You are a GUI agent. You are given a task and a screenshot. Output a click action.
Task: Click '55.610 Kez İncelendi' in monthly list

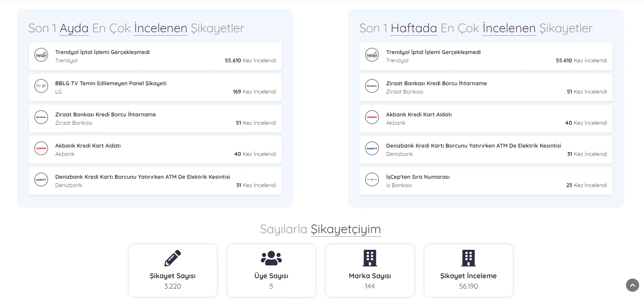click(x=251, y=61)
